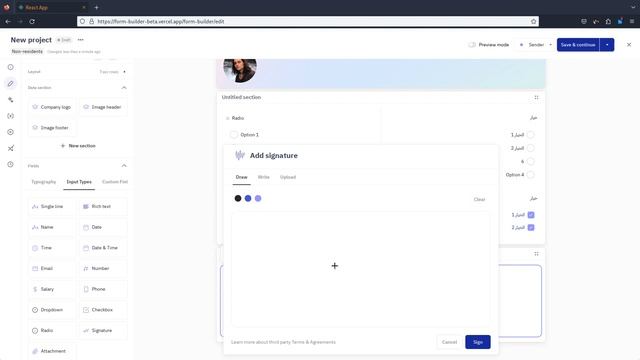Select the Option 1 radio button
The width and height of the screenshot is (640, 360).
pyautogui.click(x=234, y=135)
